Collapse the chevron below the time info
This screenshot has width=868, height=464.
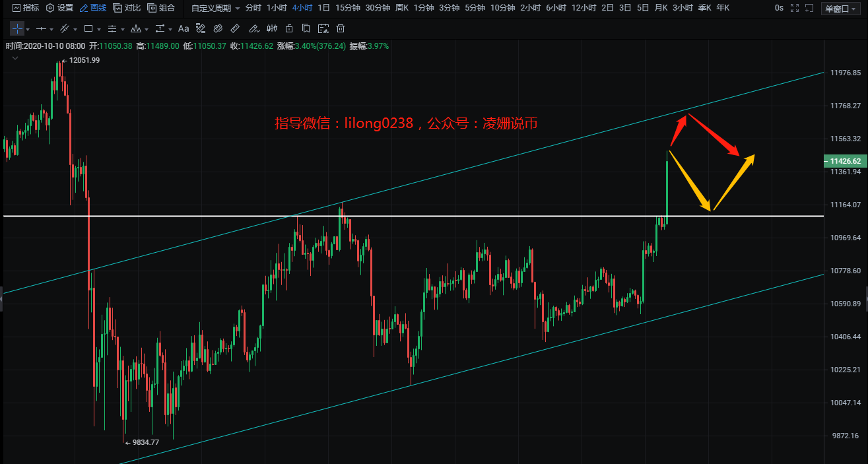click(x=15, y=58)
